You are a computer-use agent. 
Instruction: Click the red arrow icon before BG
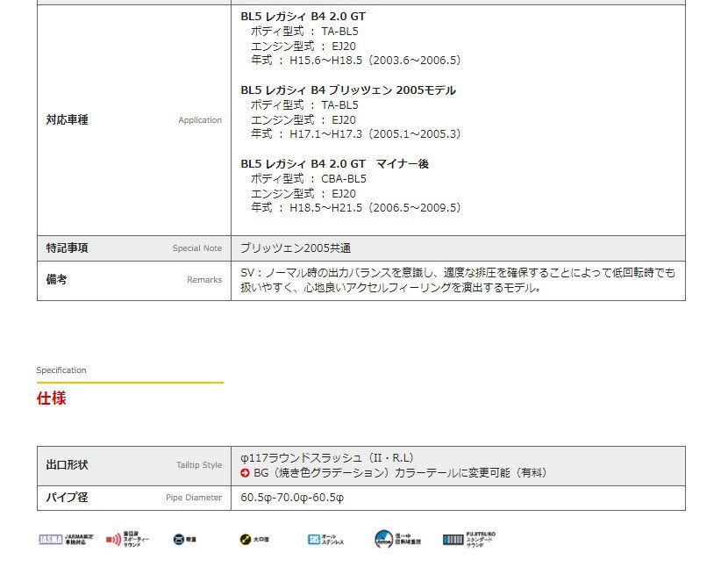point(246,473)
